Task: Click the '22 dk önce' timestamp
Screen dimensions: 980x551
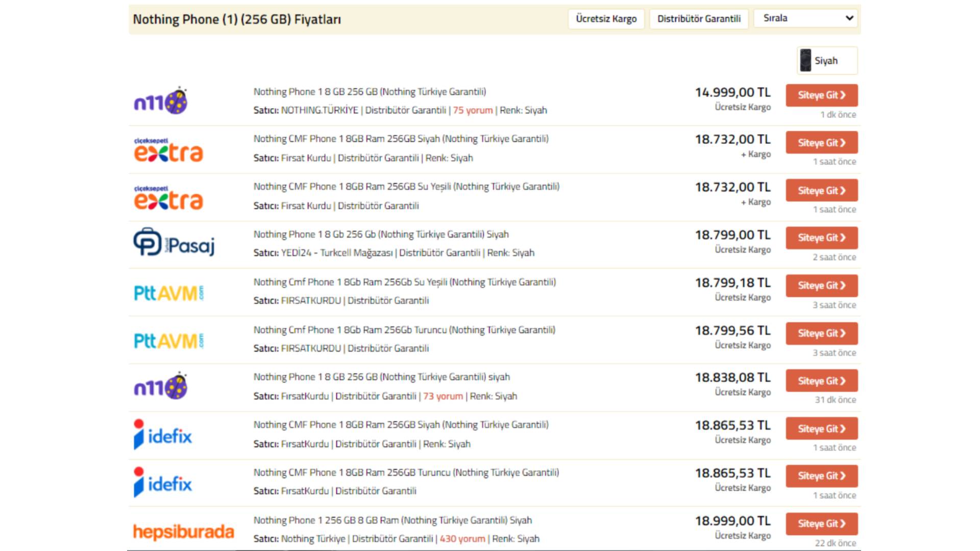Action: click(x=836, y=543)
